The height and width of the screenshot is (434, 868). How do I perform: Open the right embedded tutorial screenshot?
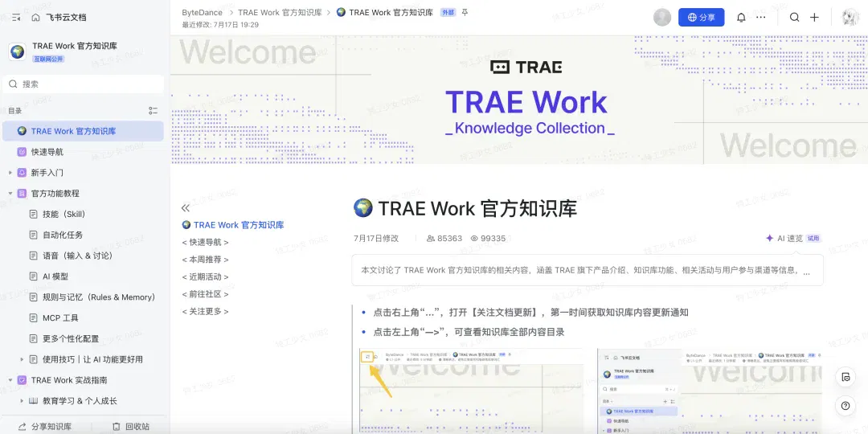(710, 391)
